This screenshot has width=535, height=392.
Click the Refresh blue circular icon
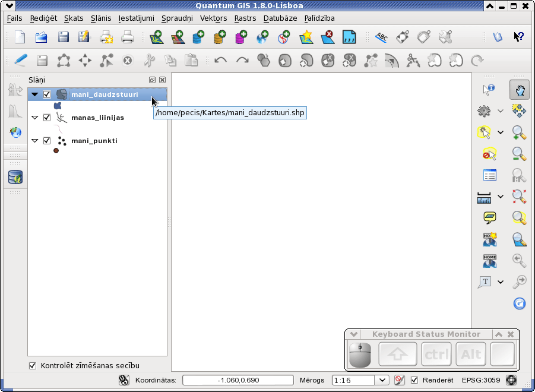click(520, 304)
